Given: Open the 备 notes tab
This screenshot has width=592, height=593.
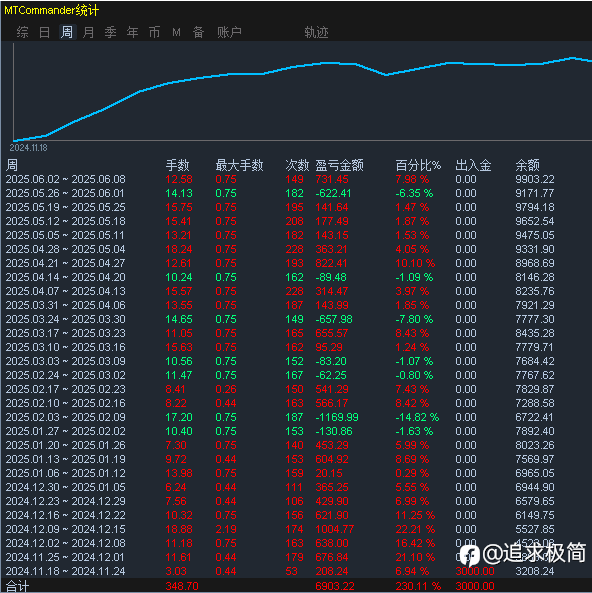Looking at the screenshot, I should tap(199, 32).
